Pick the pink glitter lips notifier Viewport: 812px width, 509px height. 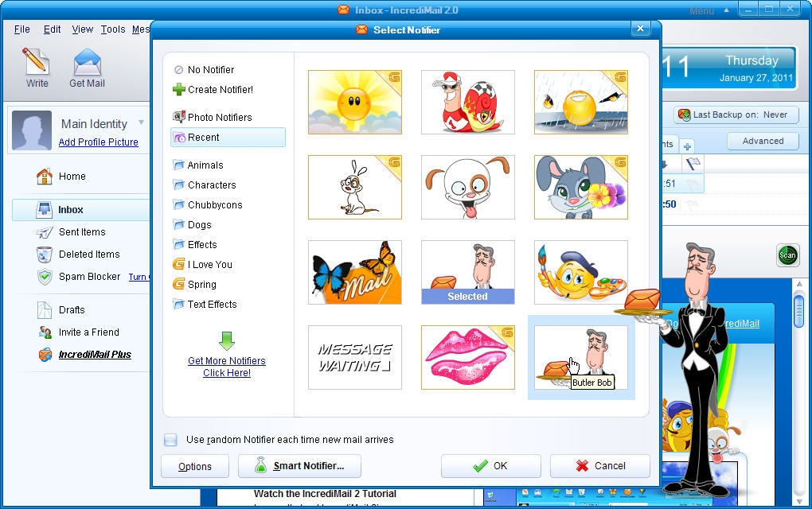(467, 357)
